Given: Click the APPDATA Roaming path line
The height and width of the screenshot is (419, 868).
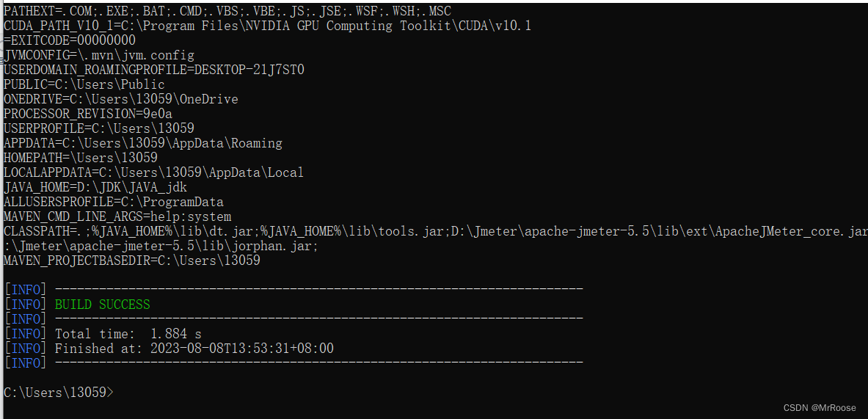Looking at the screenshot, I should (x=143, y=143).
